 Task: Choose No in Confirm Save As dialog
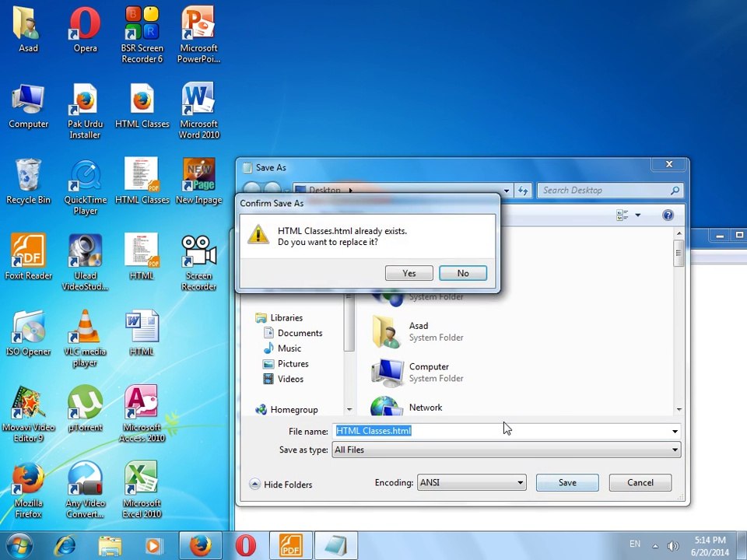click(x=462, y=273)
